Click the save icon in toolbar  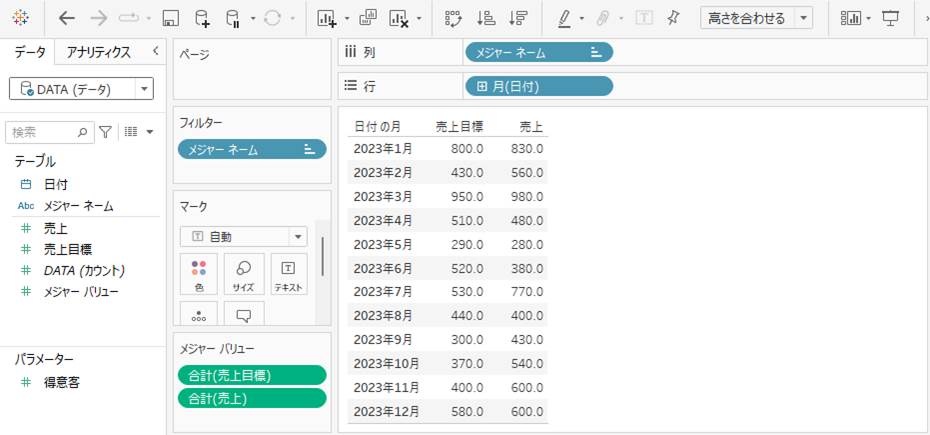click(171, 19)
